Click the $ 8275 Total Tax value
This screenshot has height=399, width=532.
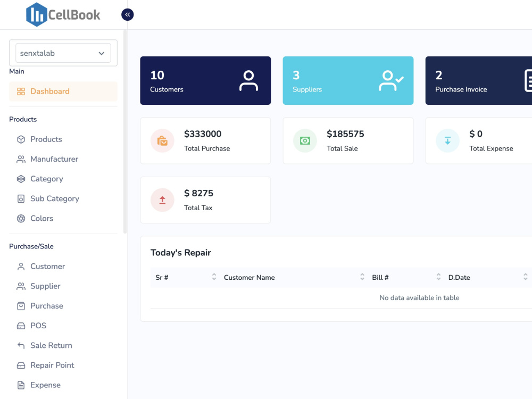point(198,193)
